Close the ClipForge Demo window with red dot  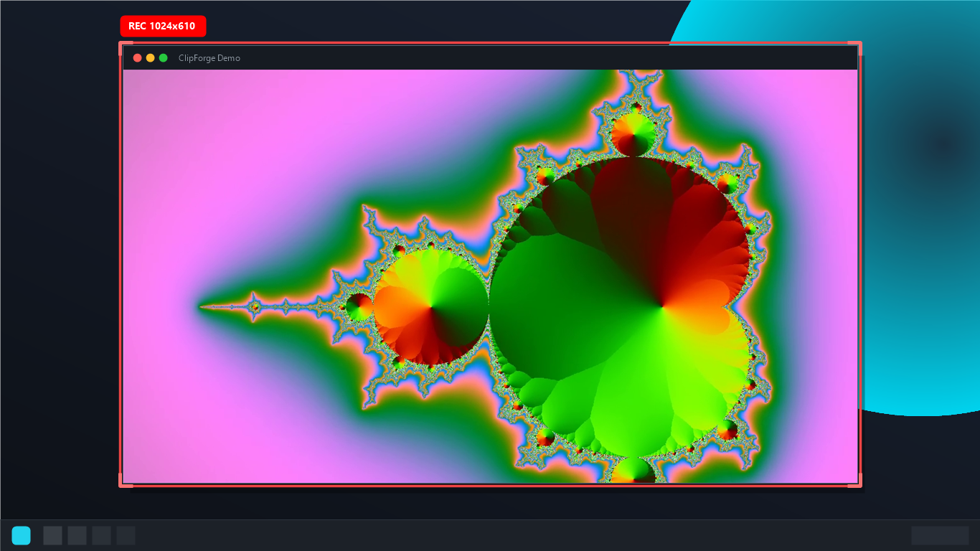138,58
